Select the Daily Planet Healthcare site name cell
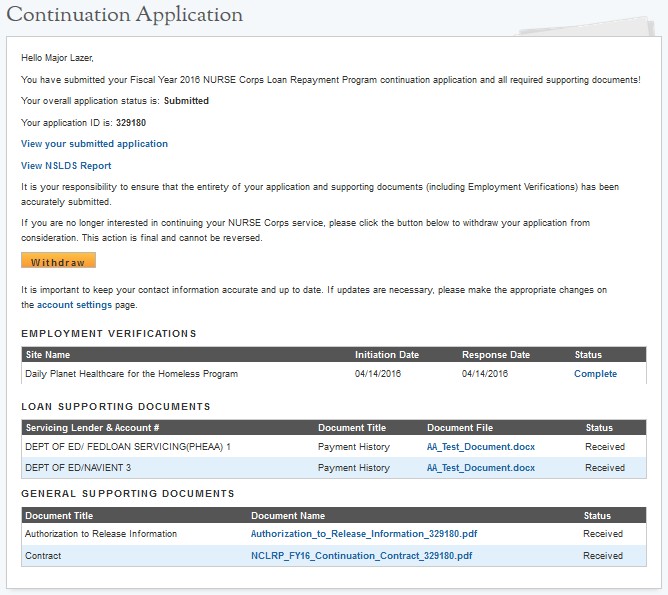Viewport: 668px width, 595px height. click(x=131, y=374)
